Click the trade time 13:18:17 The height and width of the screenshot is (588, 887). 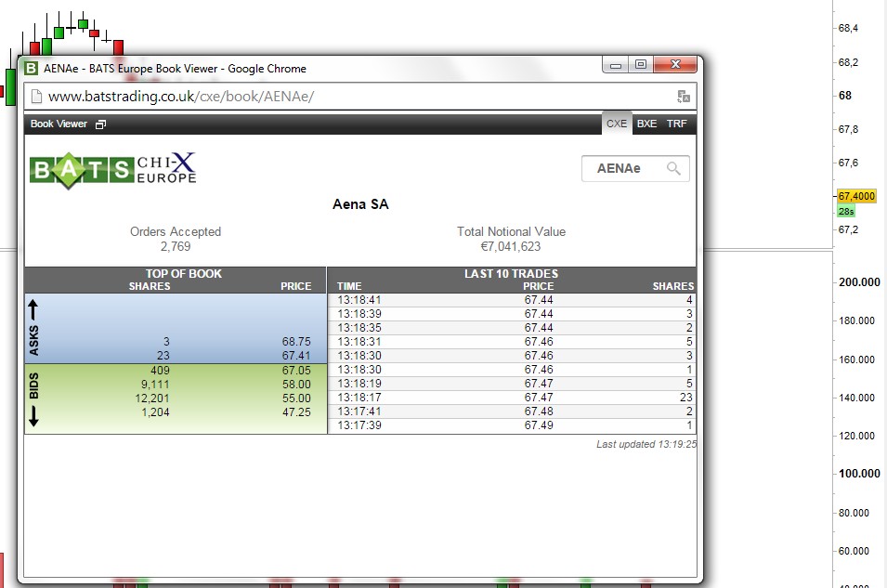359,398
